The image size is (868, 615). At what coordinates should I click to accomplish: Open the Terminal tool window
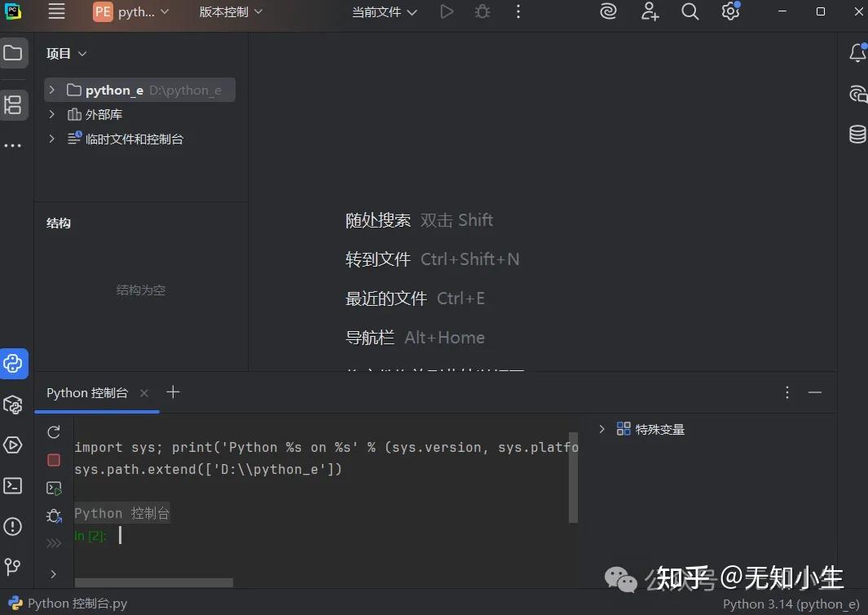coord(14,485)
